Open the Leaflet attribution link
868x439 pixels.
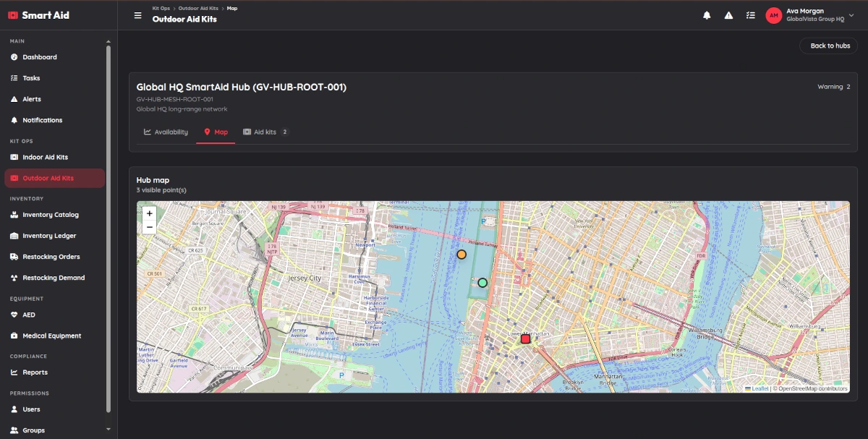tap(757, 388)
